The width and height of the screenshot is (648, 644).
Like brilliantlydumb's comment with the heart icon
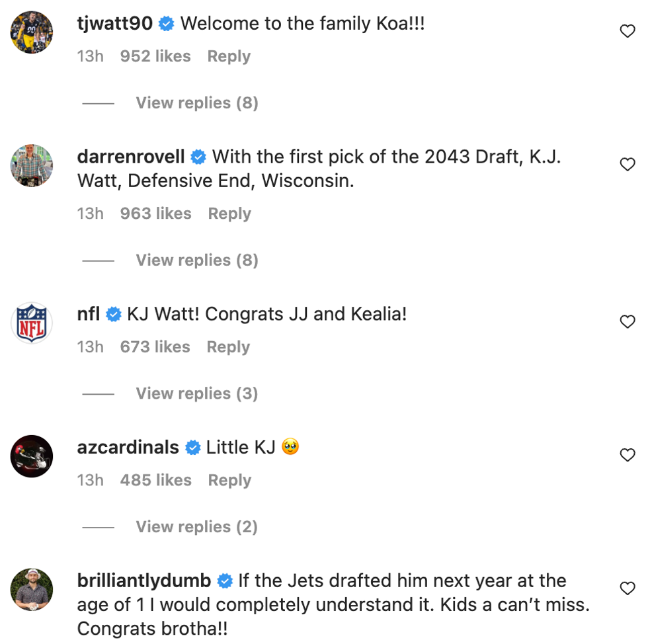point(627,588)
